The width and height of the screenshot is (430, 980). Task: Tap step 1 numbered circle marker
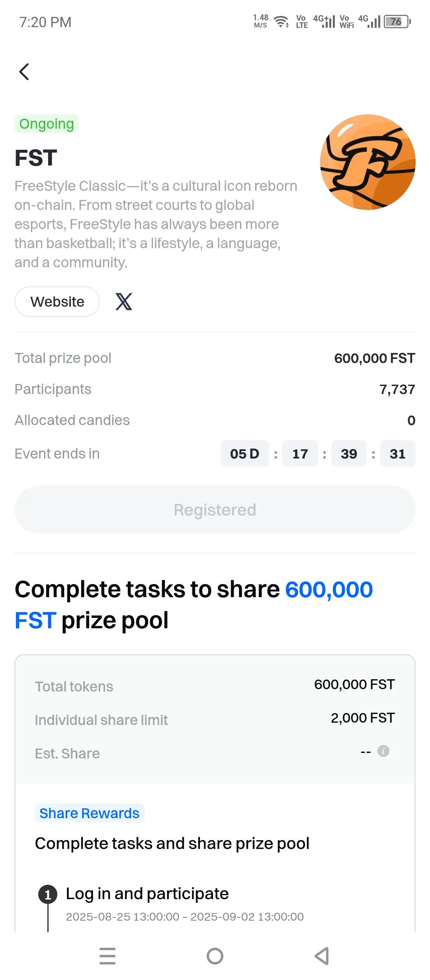tap(48, 895)
